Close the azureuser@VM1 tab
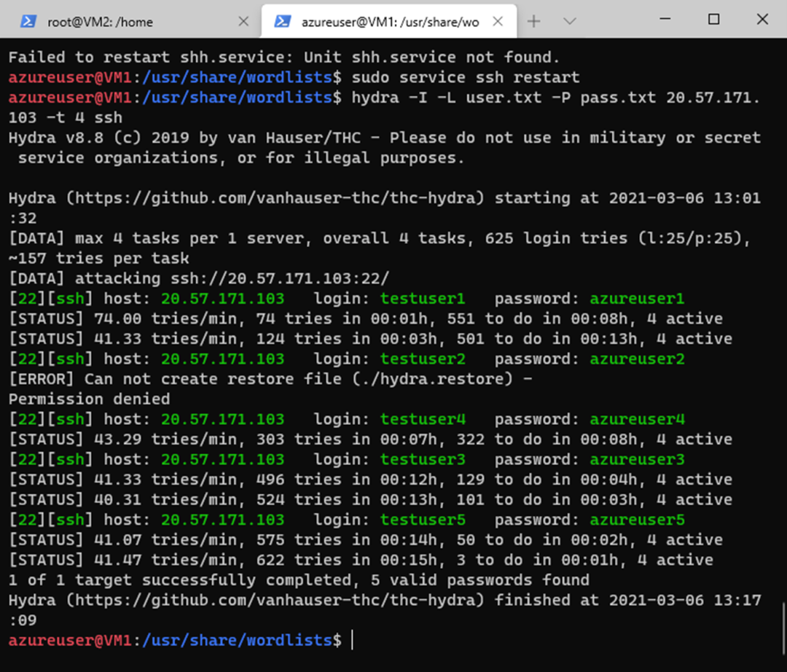This screenshot has width=787, height=672. [498, 21]
